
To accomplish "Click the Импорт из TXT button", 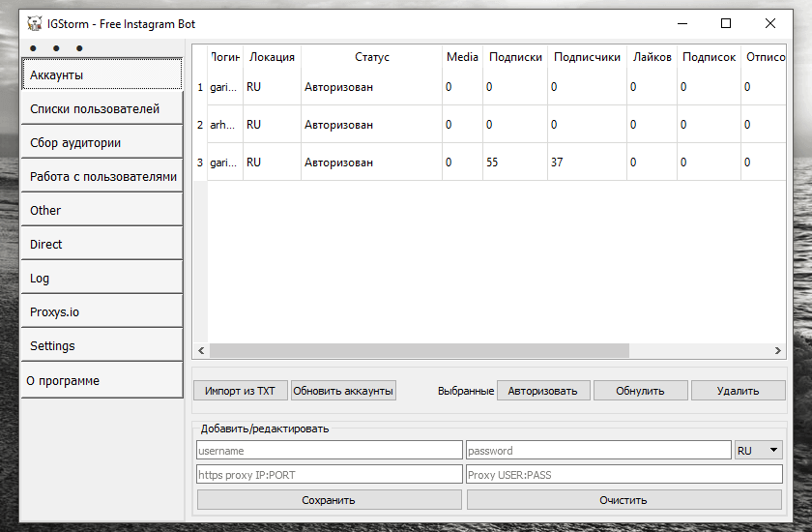I will (x=241, y=391).
